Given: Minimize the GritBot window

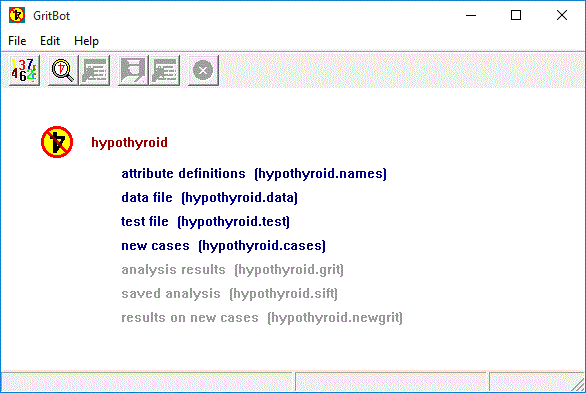Looking at the screenshot, I should coord(471,15).
